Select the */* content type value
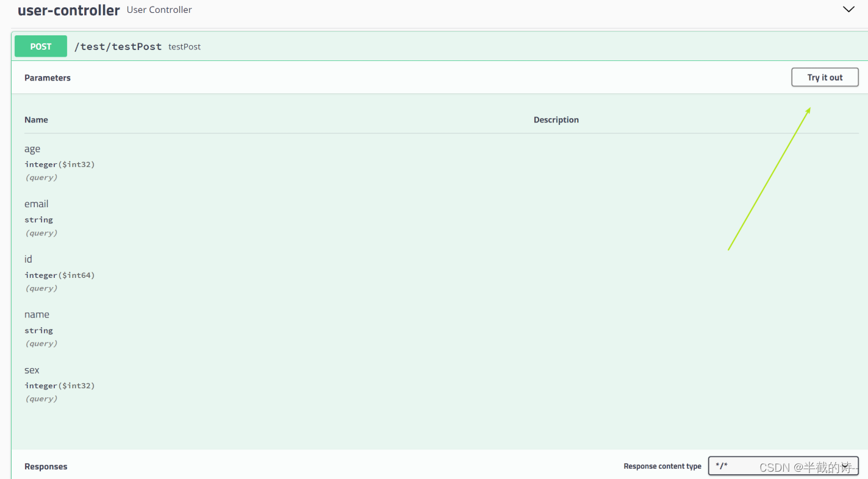Screen dimensions: 868x479 tap(722, 466)
